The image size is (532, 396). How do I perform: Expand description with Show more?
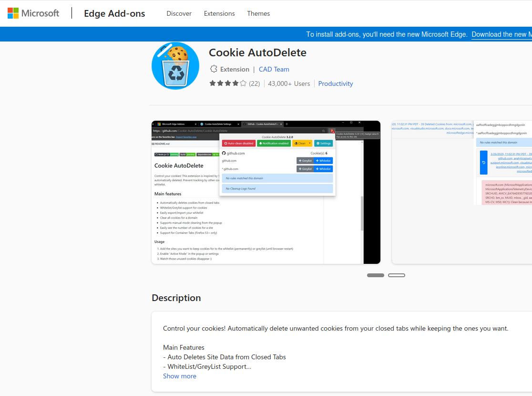(180, 376)
